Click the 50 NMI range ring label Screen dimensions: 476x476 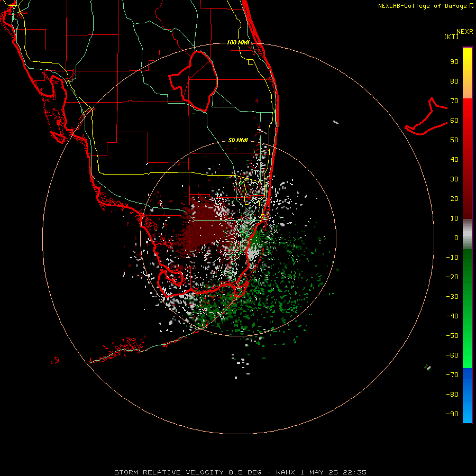point(238,140)
